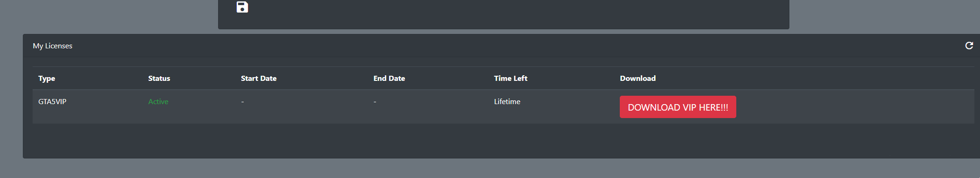Screen dimensions: 980x178
Task: Click the My Licenses panel title
Action: tap(53, 46)
